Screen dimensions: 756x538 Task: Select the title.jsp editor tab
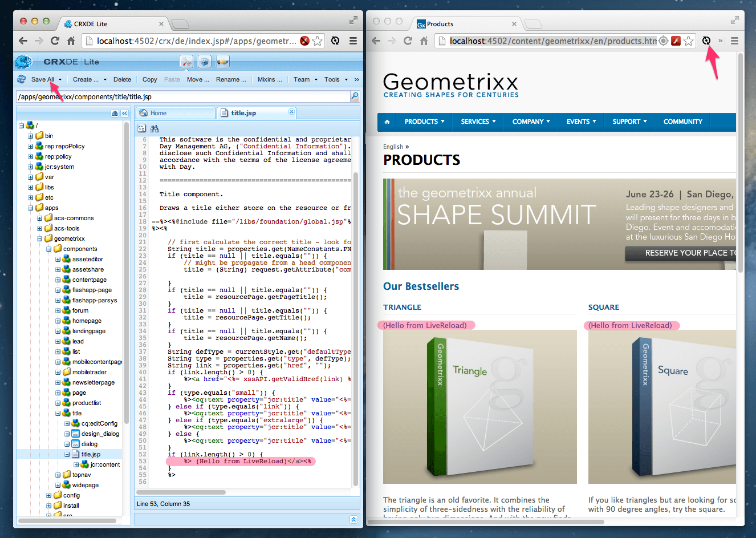pyautogui.click(x=257, y=113)
